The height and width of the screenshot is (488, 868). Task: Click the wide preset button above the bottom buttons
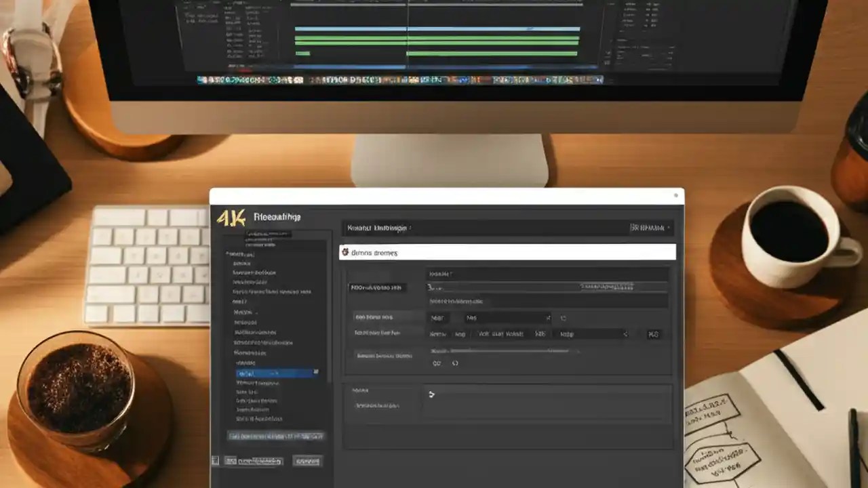click(277, 436)
